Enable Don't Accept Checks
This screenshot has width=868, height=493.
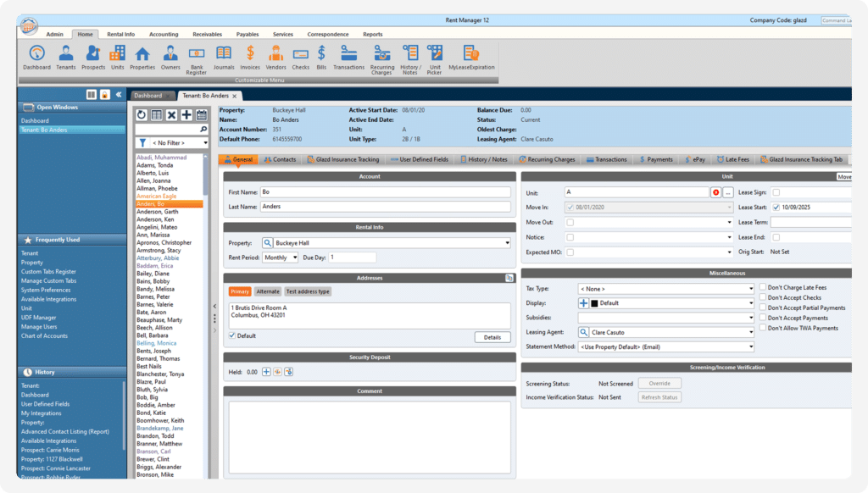(x=763, y=297)
